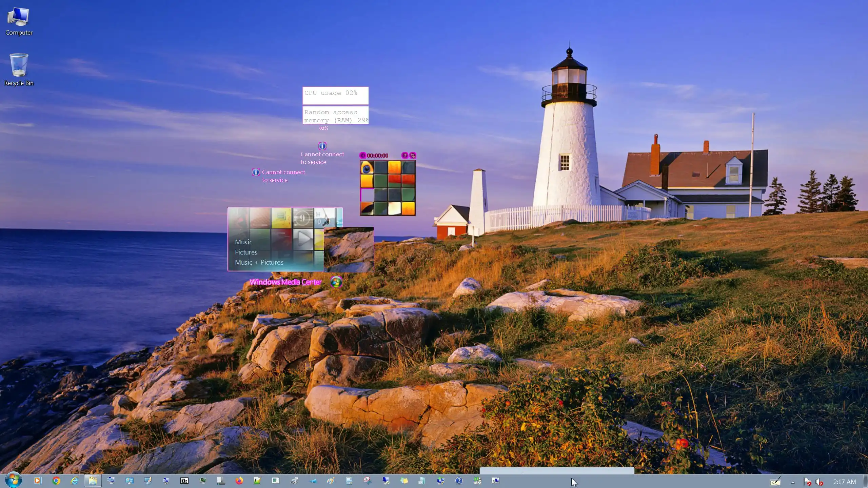Shuffle the picture puzzle via solve/shuffle icon

point(413,155)
